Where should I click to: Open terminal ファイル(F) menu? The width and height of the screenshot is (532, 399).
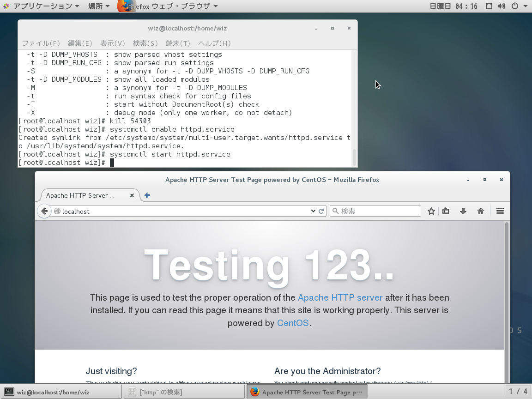pyautogui.click(x=41, y=43)
